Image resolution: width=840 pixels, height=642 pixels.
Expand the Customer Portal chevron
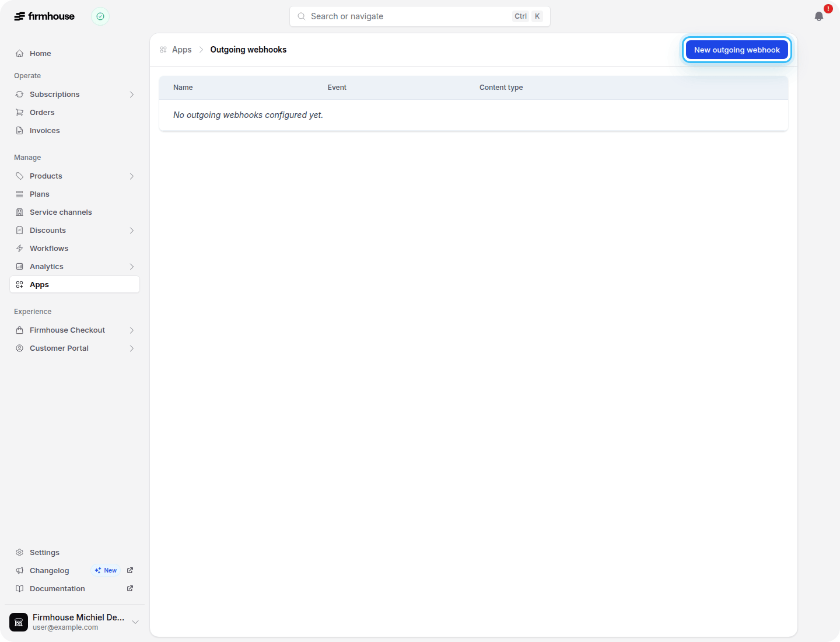tap(132, 348)
